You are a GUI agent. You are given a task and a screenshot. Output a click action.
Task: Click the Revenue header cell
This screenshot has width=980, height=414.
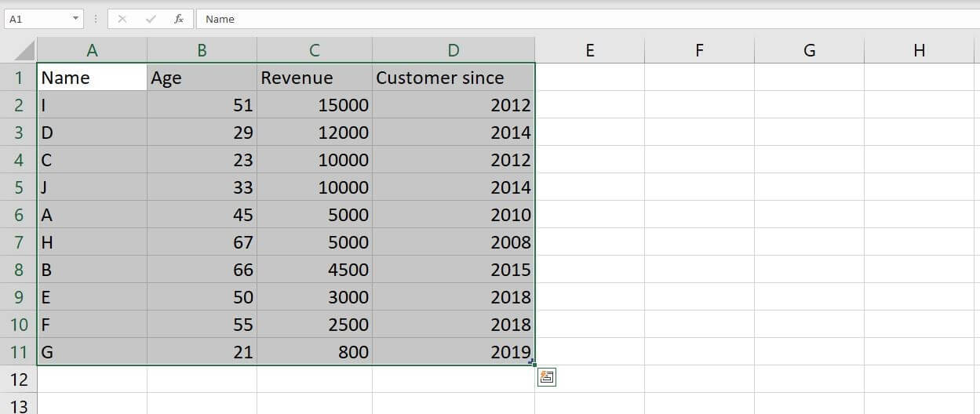pos(314,78)
